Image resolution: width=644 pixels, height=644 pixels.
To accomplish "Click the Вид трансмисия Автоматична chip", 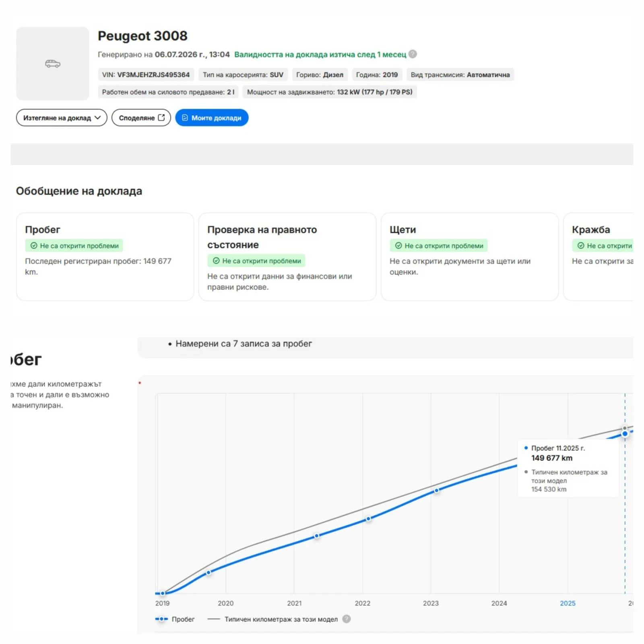I will point(460,74).
